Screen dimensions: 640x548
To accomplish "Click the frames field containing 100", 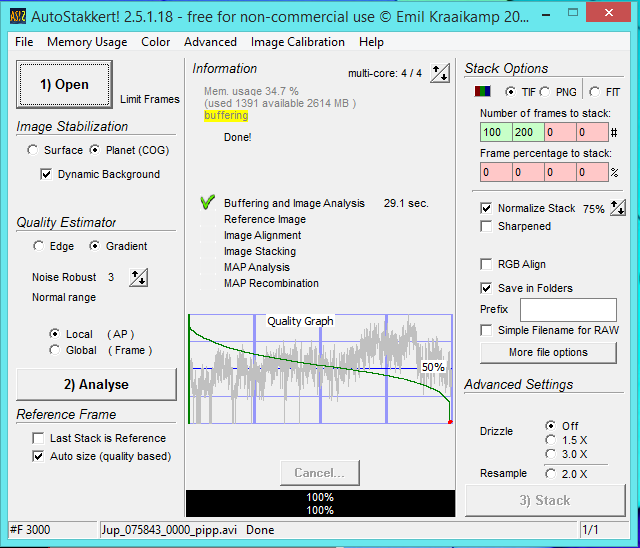I will [496, 132].
